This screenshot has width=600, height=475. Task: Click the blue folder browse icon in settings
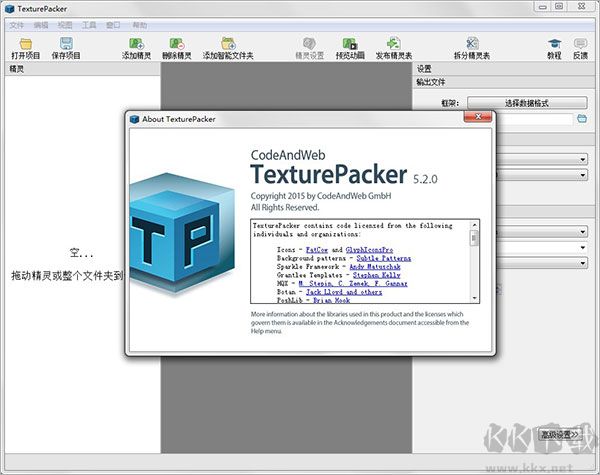coord(582,119)
